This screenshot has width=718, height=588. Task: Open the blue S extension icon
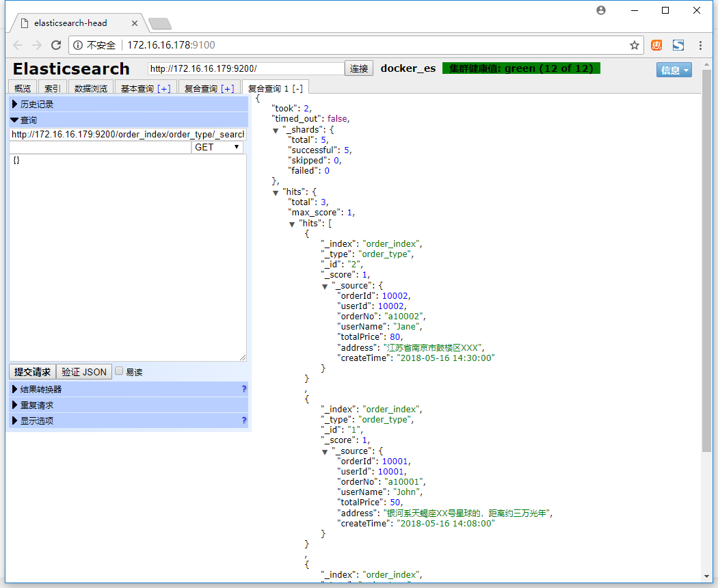pyautogui.click(x=678, y=45)
